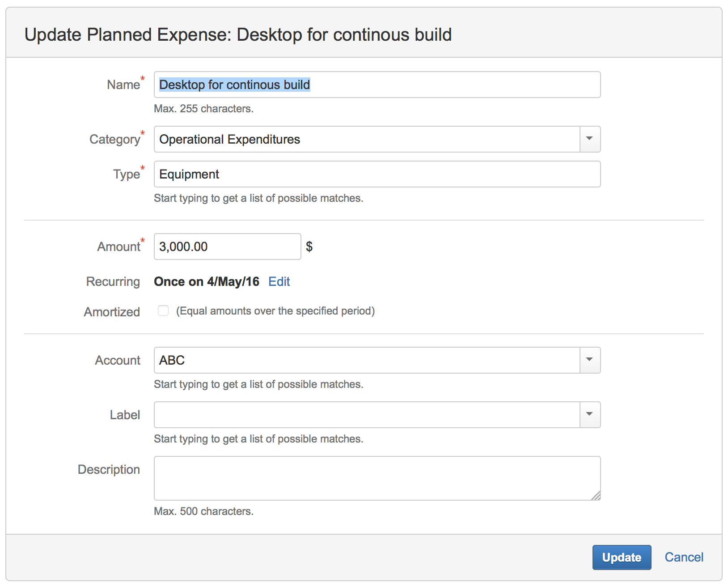Screen dimensions: 728x587
Task: Click the Description box resize handle
Action: (x=596, y=495)
